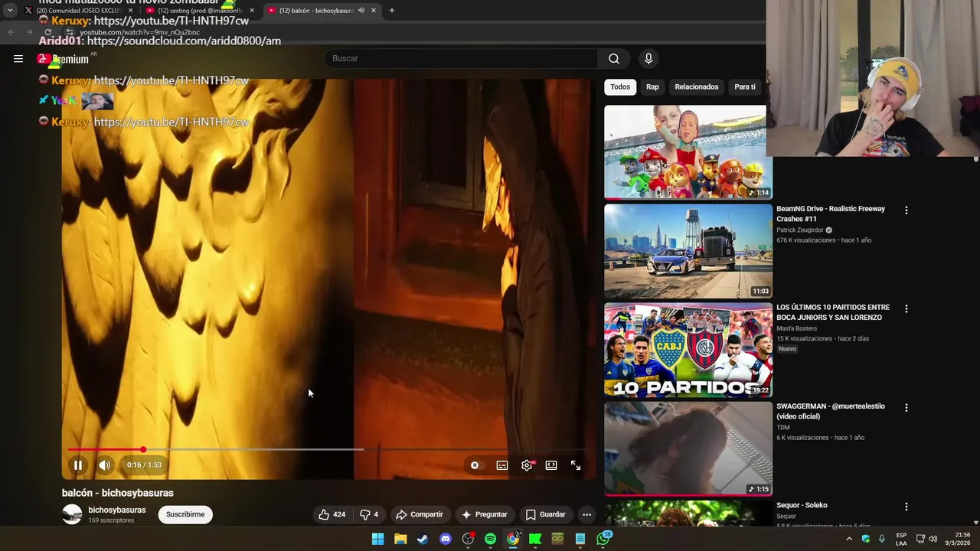
Task: Open options menu for Sequor - Soleko video
Action: 906,506
